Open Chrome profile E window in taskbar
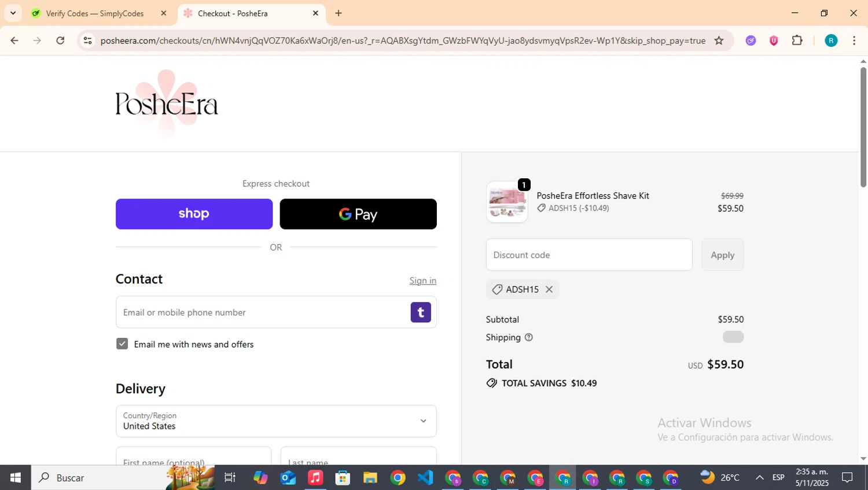This screenshot has width=868, height=490. pyautogui.click(x=535, y=478)
